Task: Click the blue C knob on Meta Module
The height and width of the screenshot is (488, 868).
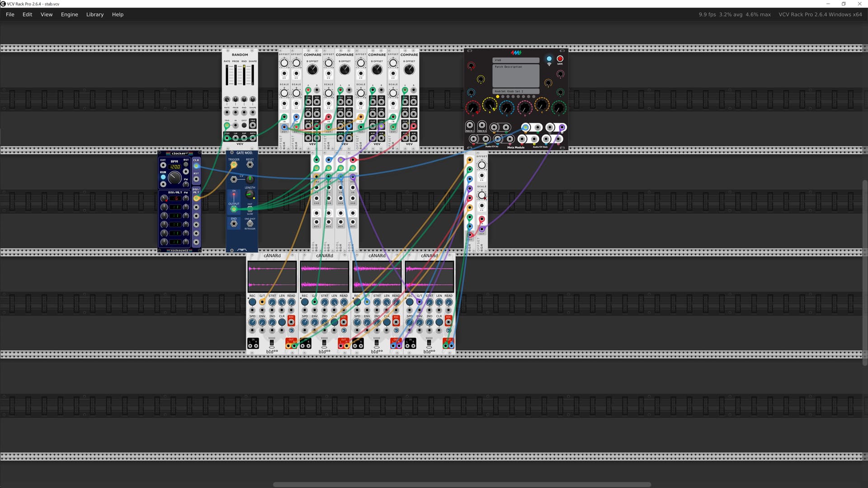Action: pyautogui.click(x=507, y=108)
